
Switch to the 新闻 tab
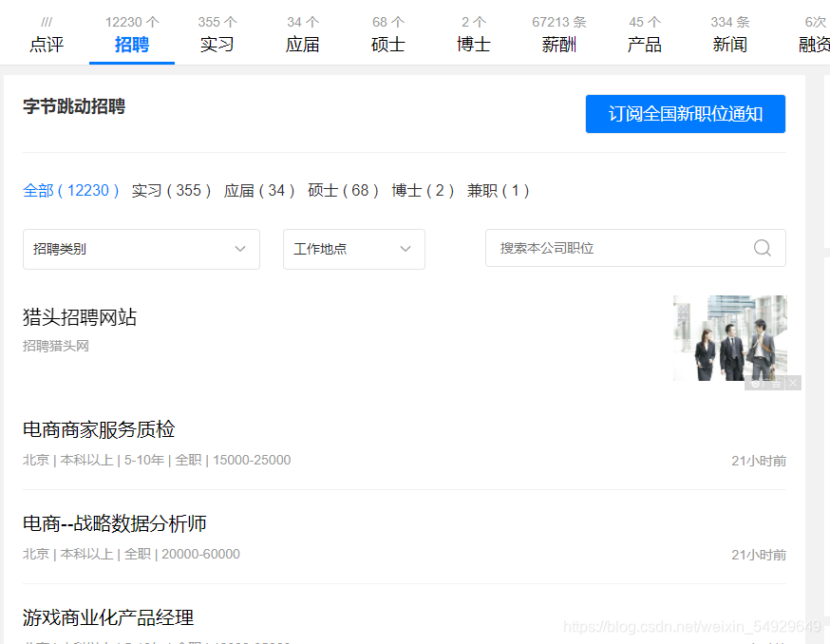(x=730, y=35)
